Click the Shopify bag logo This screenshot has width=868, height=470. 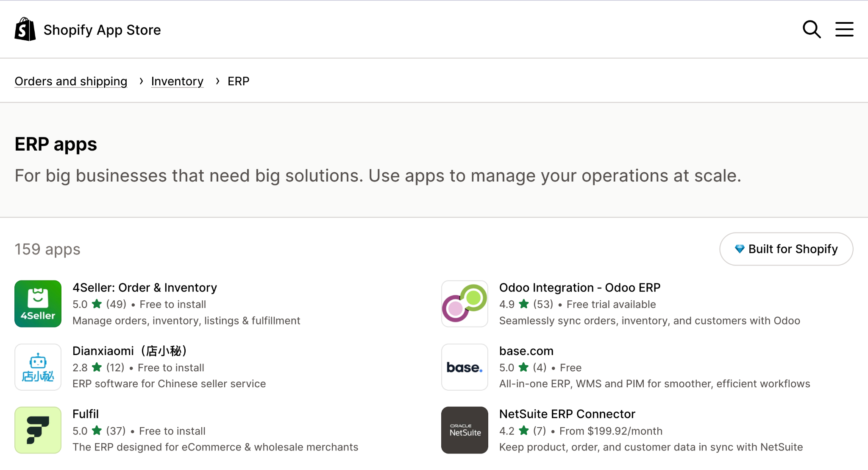coord(25,29)
